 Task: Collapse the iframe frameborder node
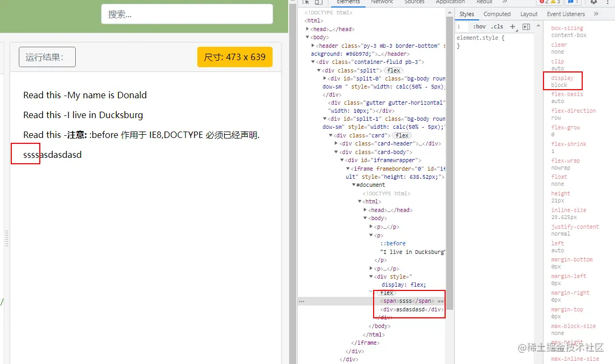pyautogui.click(x=348, y=169)
